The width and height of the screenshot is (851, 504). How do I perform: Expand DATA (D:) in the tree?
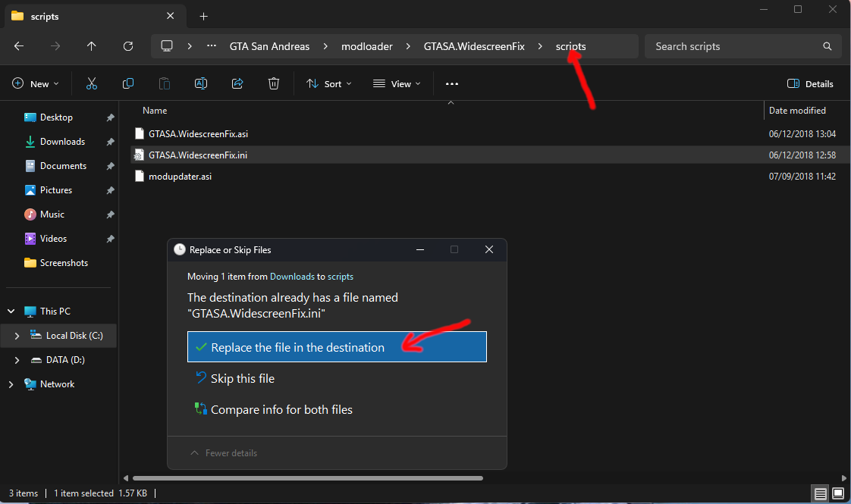17,360
